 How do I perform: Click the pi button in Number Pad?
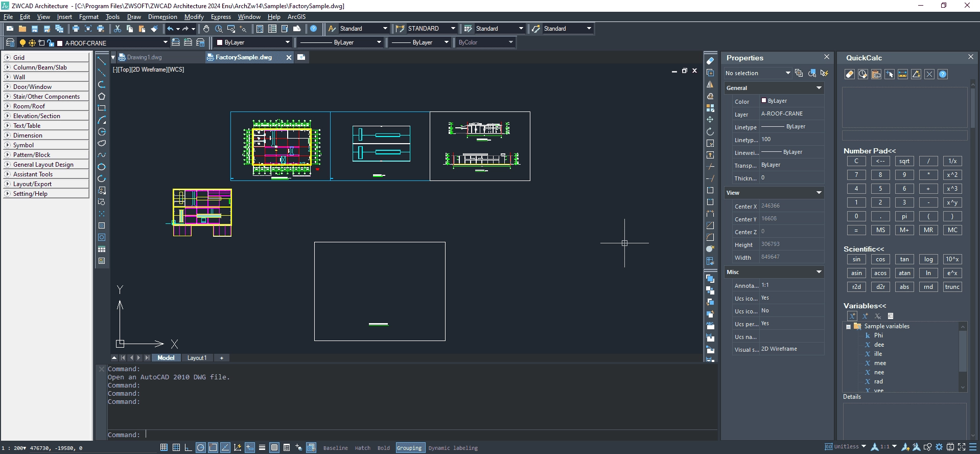[904, 216]
